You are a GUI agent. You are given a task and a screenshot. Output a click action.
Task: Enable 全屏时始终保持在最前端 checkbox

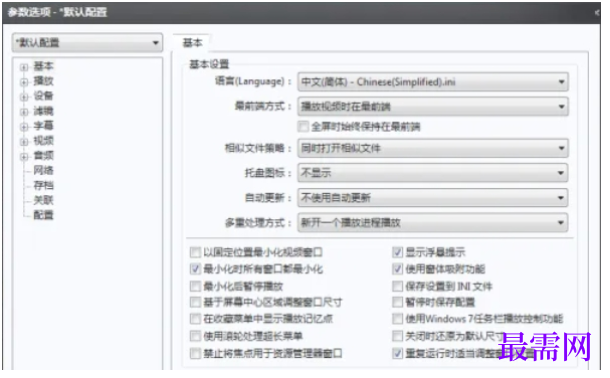point(303,126)
